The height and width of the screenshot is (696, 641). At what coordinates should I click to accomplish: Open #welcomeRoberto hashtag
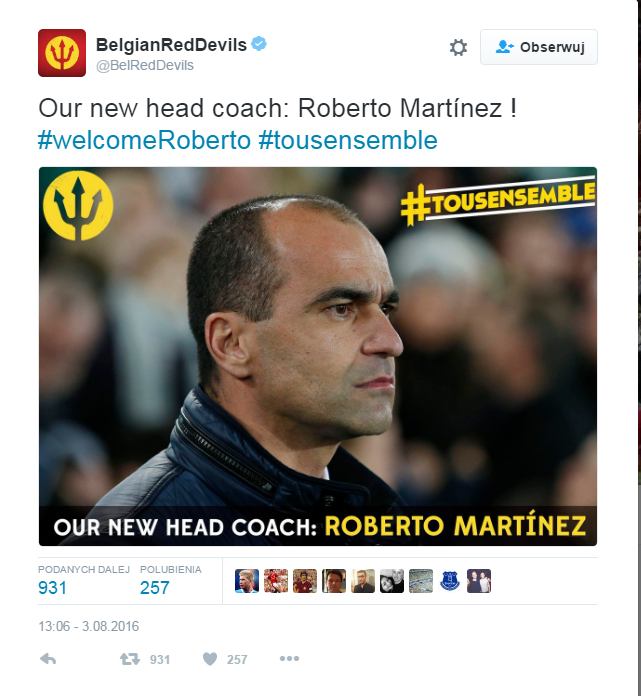pos(144,140)
